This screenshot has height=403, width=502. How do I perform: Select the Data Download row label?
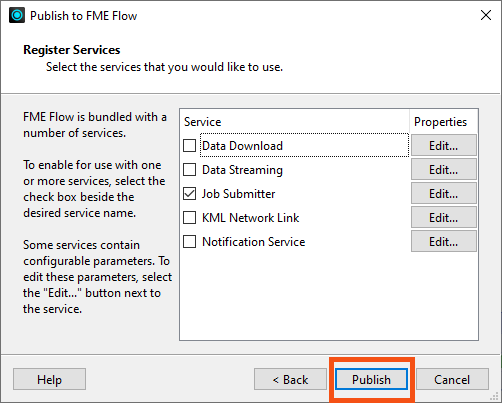click(242, 146)
